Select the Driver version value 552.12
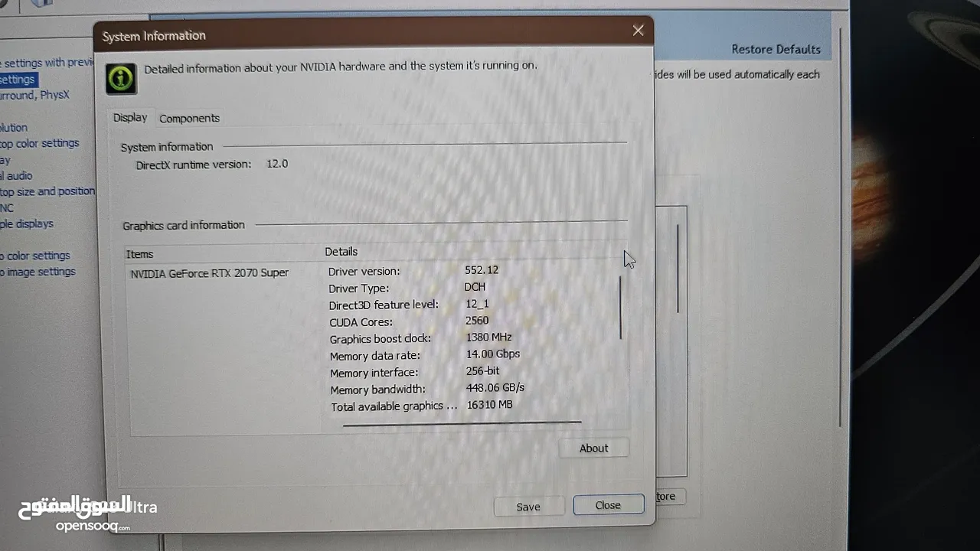This screenshot has width=980, height=551. coord(482,270)
